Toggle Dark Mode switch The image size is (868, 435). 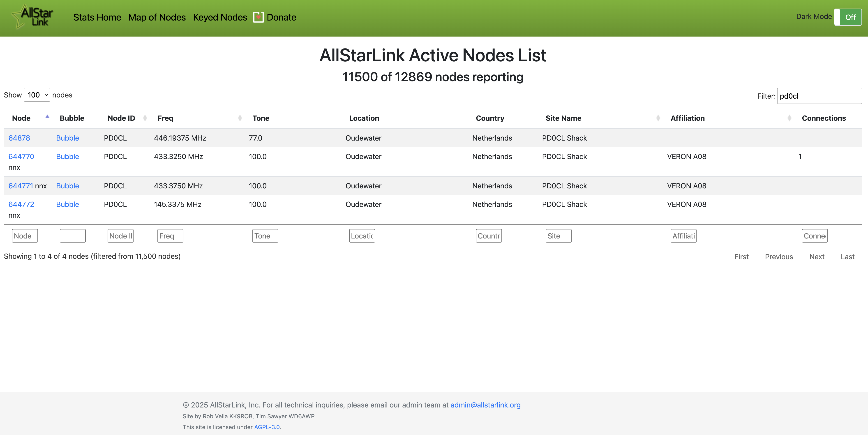[x=847, y=17]
